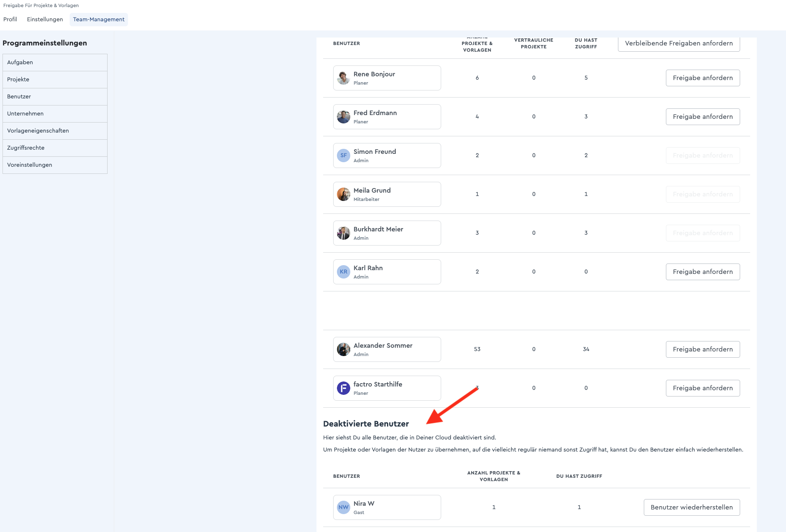The width and height of the screenshot is (786, 532).
Task: Click the Freigabe Für Projekte & Vorlagen title
Action: coord(41,5)
